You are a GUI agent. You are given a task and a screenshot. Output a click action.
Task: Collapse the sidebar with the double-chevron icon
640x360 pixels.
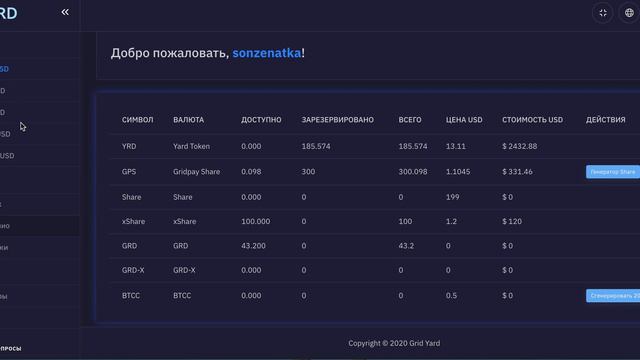[x=65, y=12]
